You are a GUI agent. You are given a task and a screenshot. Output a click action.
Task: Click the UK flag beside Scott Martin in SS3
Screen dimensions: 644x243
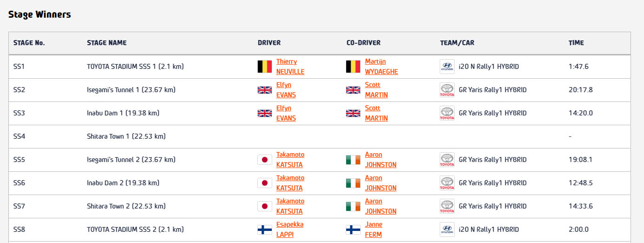point(353,113)
